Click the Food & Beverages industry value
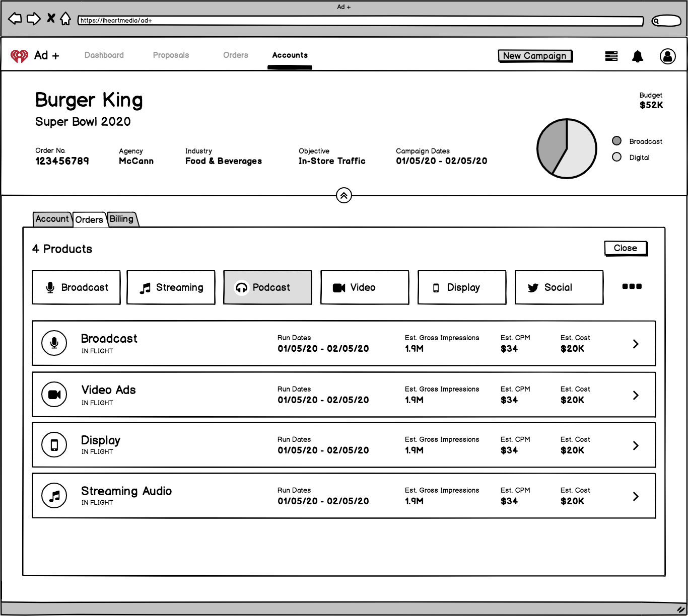 pyautogui.click(x=224, y=161)
